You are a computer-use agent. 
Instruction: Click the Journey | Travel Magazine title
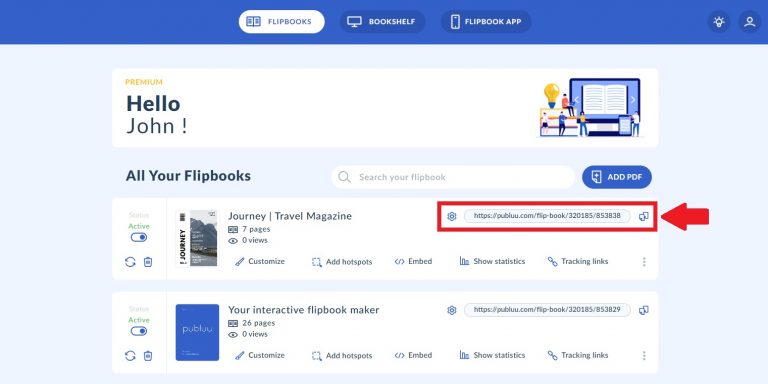point(290,216)
